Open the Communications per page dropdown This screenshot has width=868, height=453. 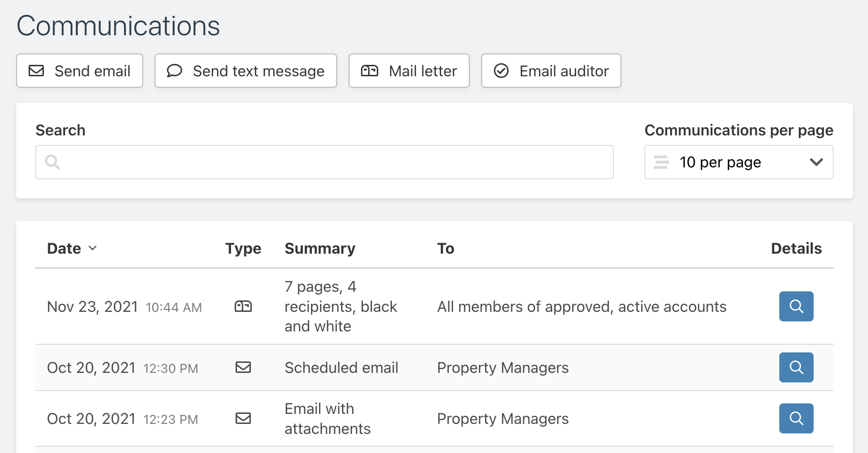(738, 162)
